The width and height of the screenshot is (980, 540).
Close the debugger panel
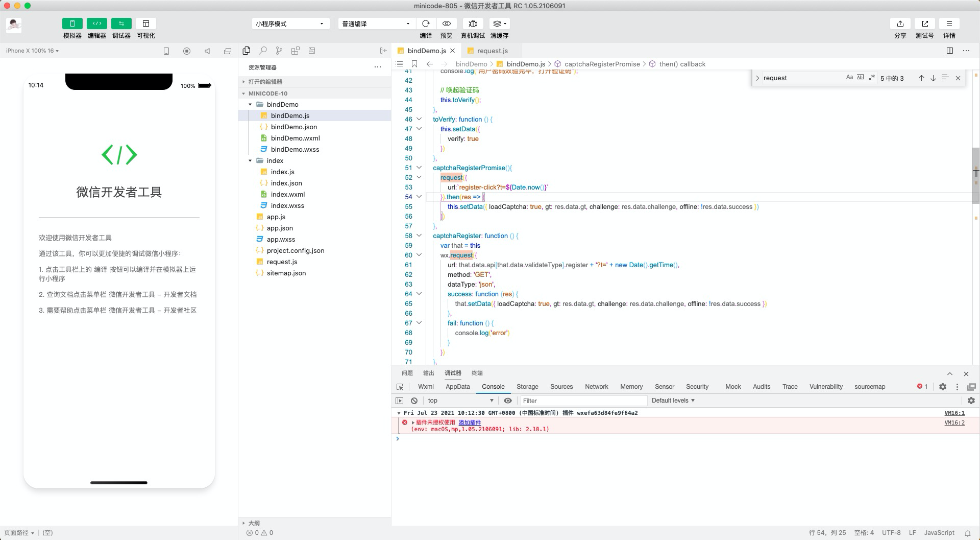(x=966, y=373)
